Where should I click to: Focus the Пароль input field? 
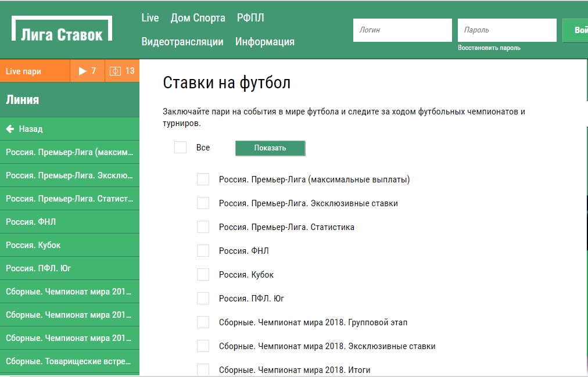click(x=507, y=30)
